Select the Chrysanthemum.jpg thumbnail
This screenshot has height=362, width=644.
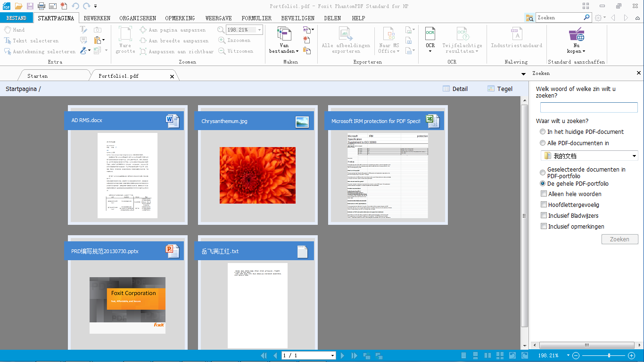pos(257,175)
